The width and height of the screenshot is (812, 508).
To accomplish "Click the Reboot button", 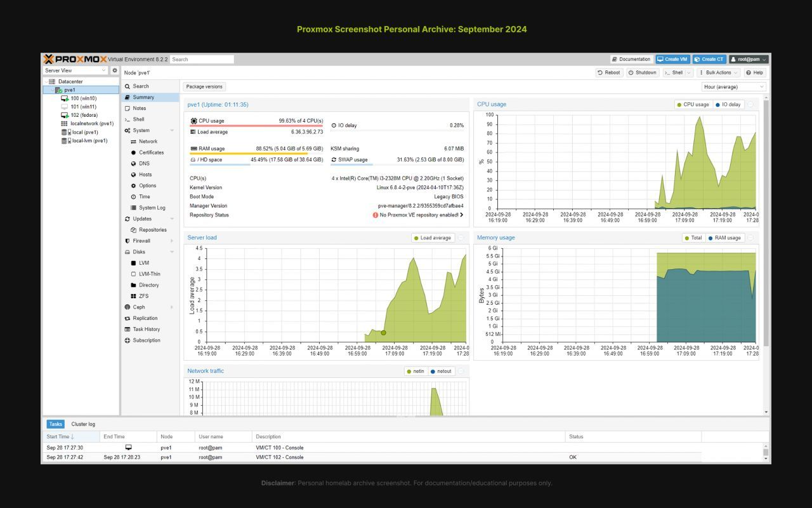I will point(609,72).
